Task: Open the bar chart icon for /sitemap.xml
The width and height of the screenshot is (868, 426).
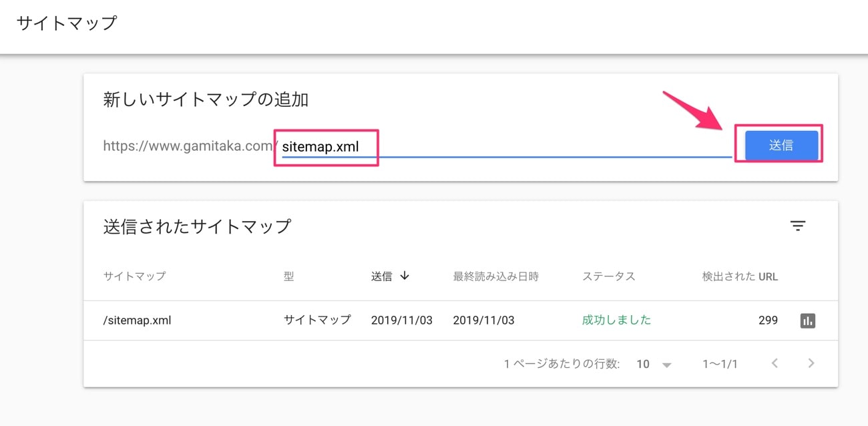Action: click(808, 321)
